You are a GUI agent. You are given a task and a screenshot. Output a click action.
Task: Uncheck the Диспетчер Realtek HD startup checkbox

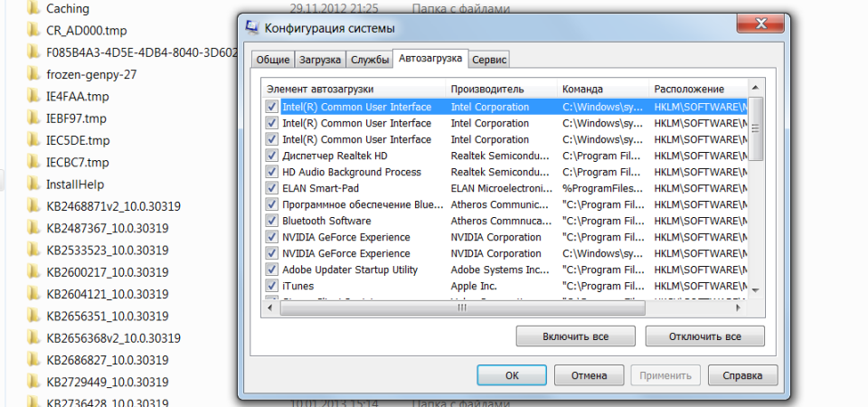coord(272,156)
